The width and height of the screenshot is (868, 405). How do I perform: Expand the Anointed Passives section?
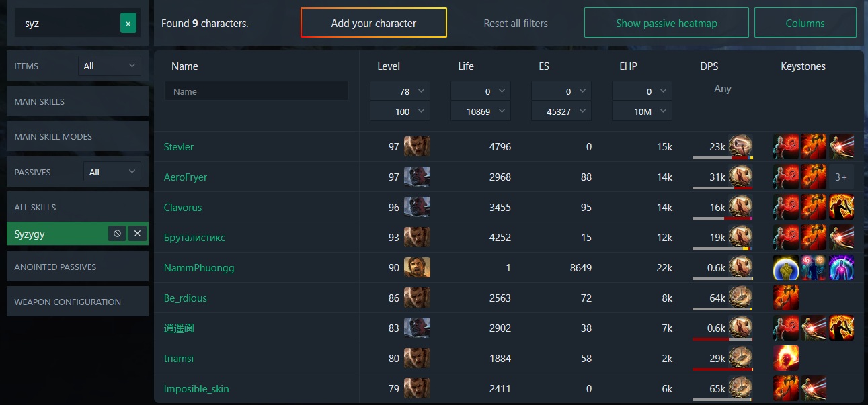(77, 267)
